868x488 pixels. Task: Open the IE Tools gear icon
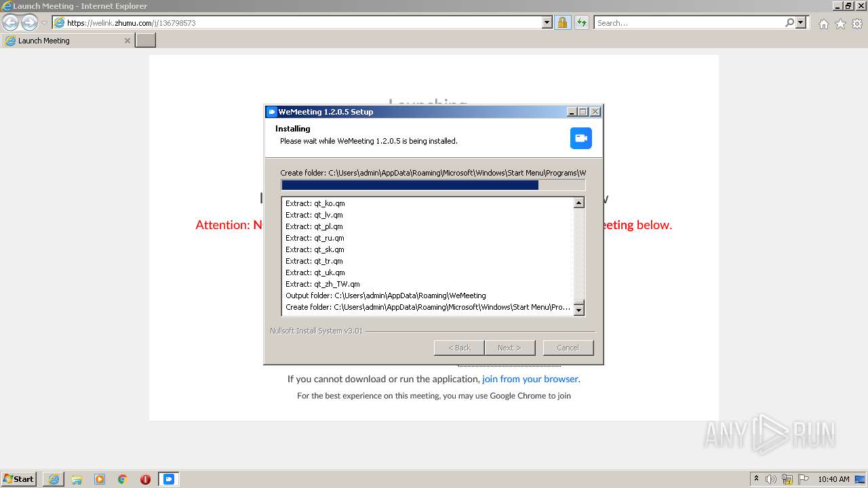(857, 24)
